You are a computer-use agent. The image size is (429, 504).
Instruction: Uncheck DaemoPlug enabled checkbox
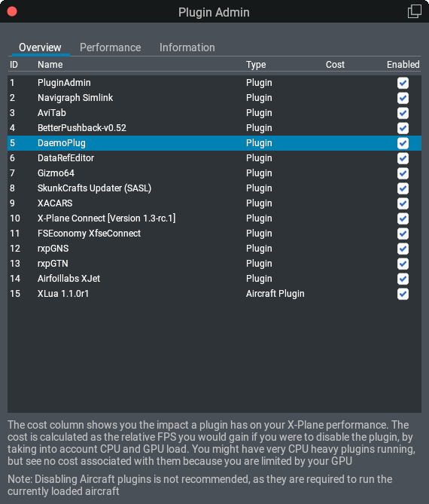point(403,143)
